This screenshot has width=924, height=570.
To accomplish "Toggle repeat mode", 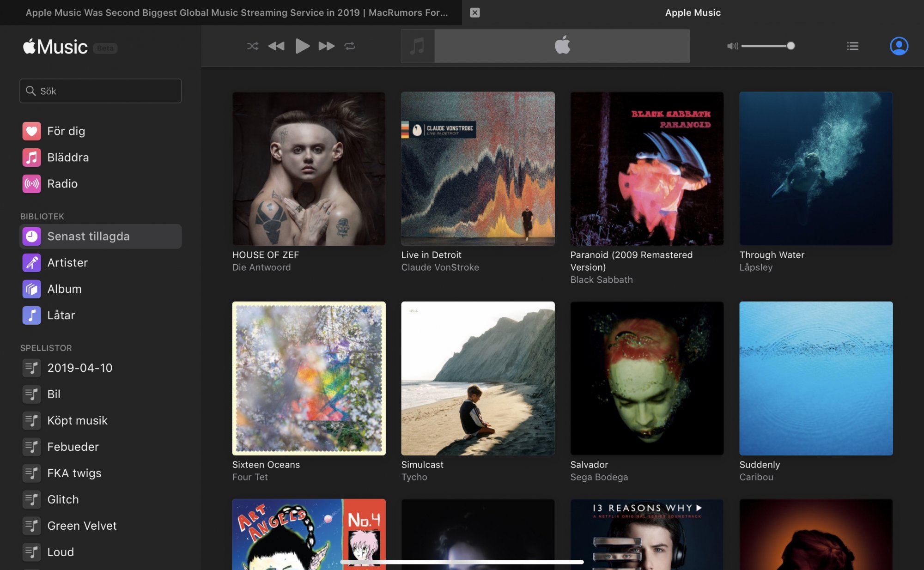I will click(350, 46).
